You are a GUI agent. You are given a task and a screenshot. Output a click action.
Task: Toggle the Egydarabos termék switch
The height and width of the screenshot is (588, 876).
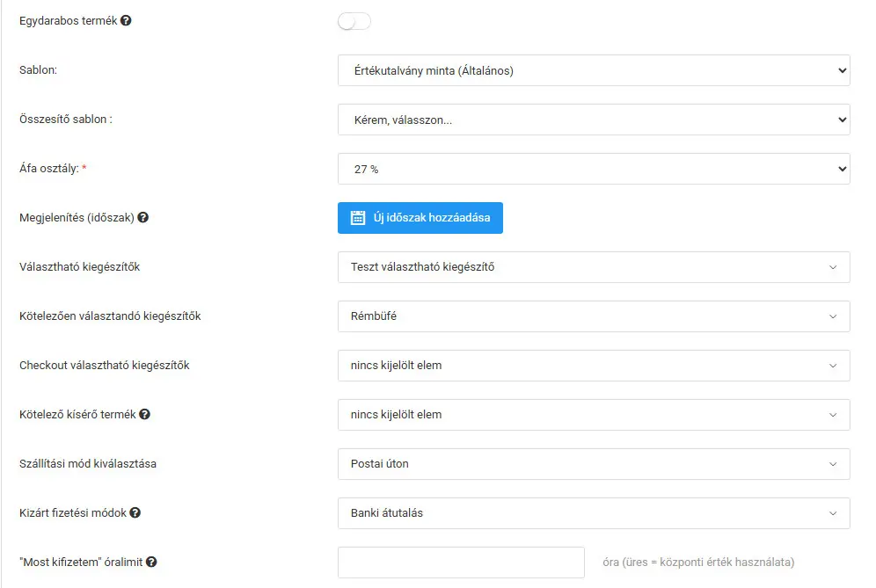coord(354,21)
